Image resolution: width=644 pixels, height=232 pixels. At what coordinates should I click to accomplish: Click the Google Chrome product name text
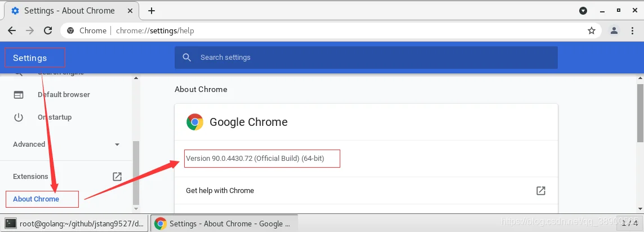tap(248, 122)
